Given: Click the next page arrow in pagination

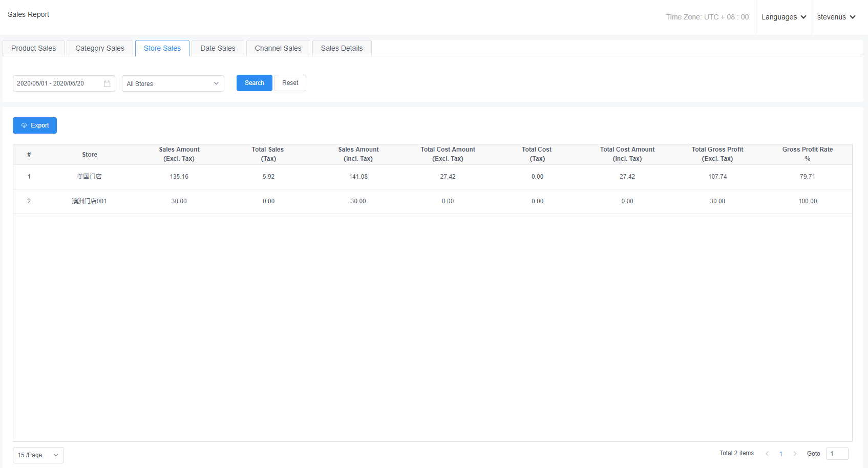Looking at the screenshot, I should click(x=795, y=454).
